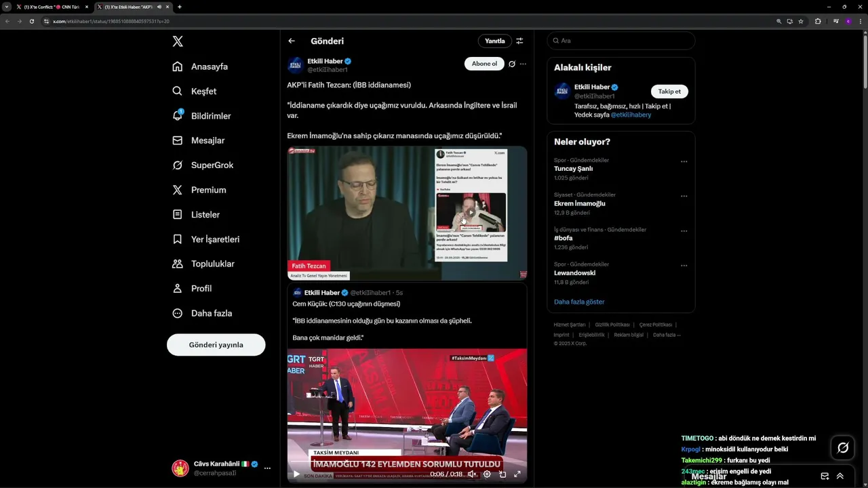This screenshot has height=488, width=868.
Task: Expand the Daha fazla menu
Action: click(x=202, y=313)
